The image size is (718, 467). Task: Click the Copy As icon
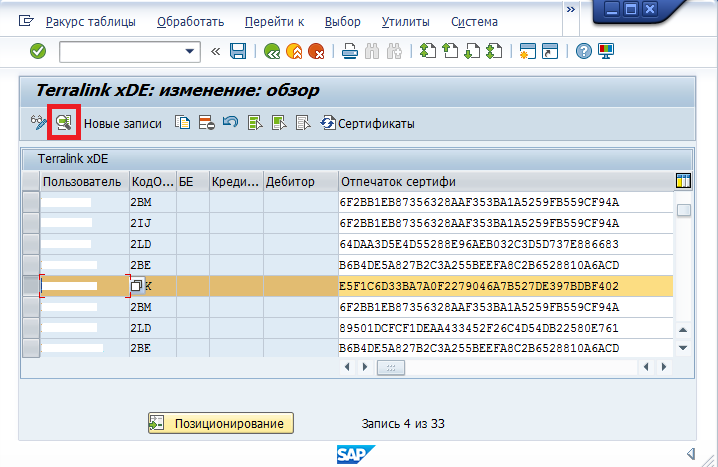tap(182, 123)
